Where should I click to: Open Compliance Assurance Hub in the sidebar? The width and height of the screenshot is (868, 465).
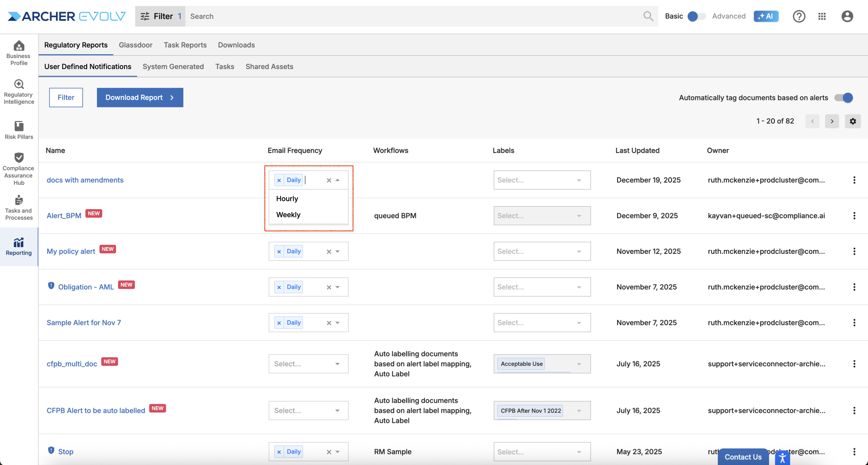click(x=19, y=168)
